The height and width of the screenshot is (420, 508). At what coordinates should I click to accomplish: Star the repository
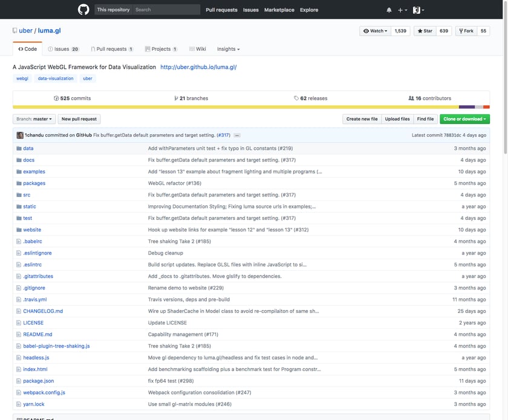[x=425, y=31]
